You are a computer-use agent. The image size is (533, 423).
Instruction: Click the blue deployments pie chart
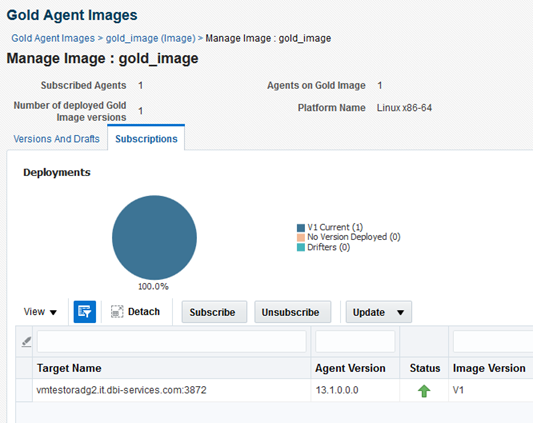tap(154, 237)
